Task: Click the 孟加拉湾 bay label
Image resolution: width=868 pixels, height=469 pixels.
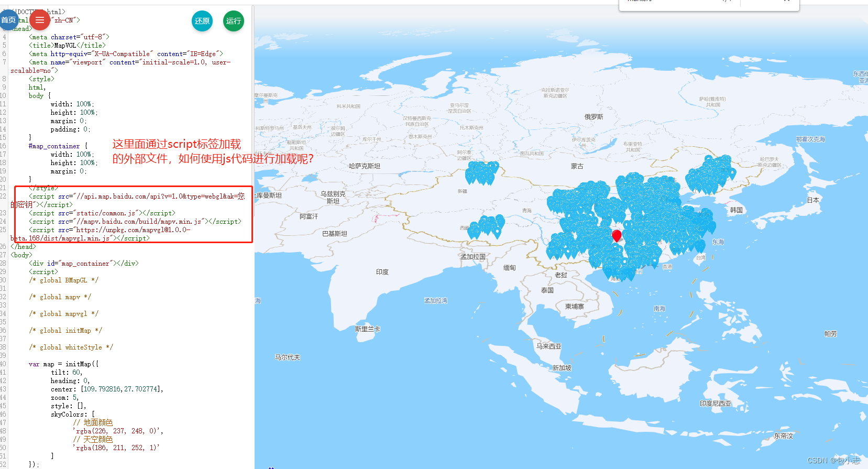Action: [x=436, y=301]
